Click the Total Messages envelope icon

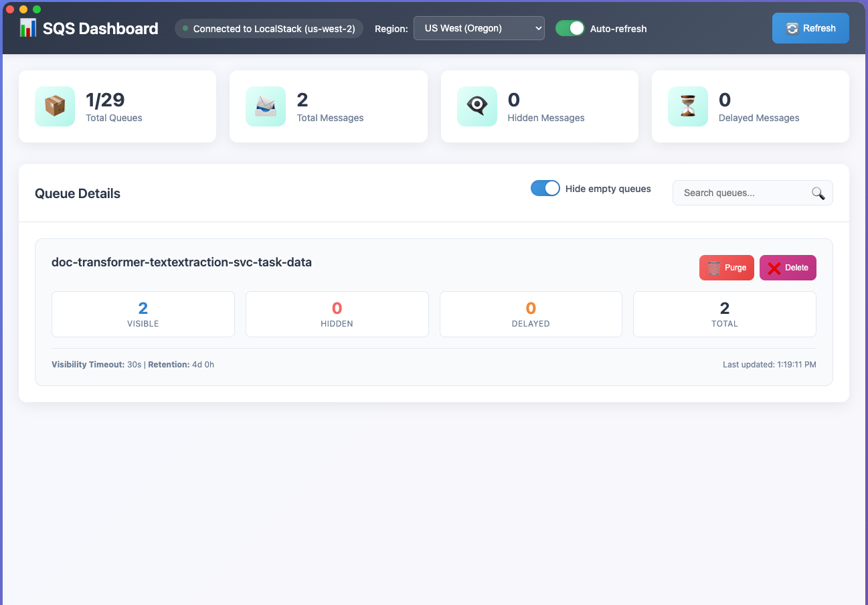pyautogui.click(x=266, y=106)
